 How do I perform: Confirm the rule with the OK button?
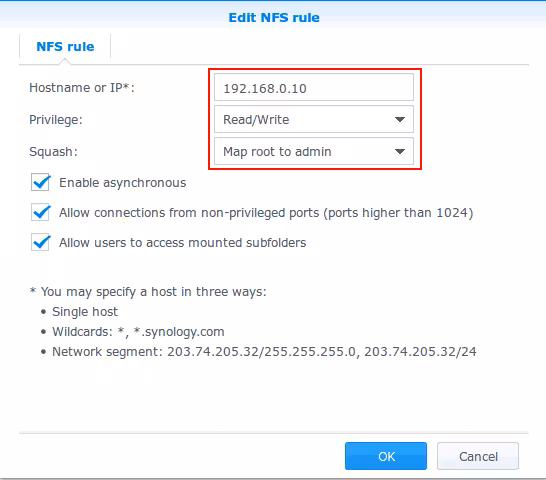pyautogui.click(x=386, y=456)
